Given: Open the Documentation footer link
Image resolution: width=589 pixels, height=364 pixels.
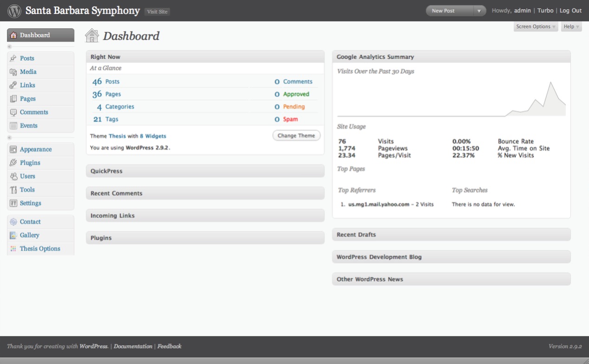Looking at the screenshot, I should [x=133, y=346].
